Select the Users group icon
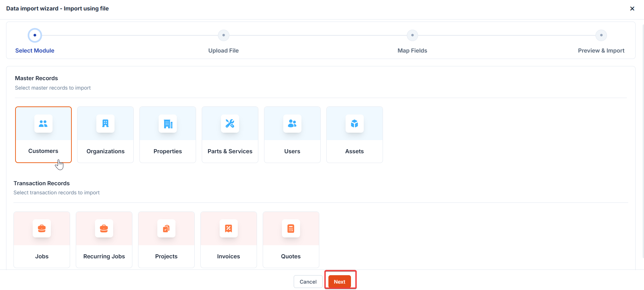Viewport: 644px width, 290px height. [x=292, y=124]
